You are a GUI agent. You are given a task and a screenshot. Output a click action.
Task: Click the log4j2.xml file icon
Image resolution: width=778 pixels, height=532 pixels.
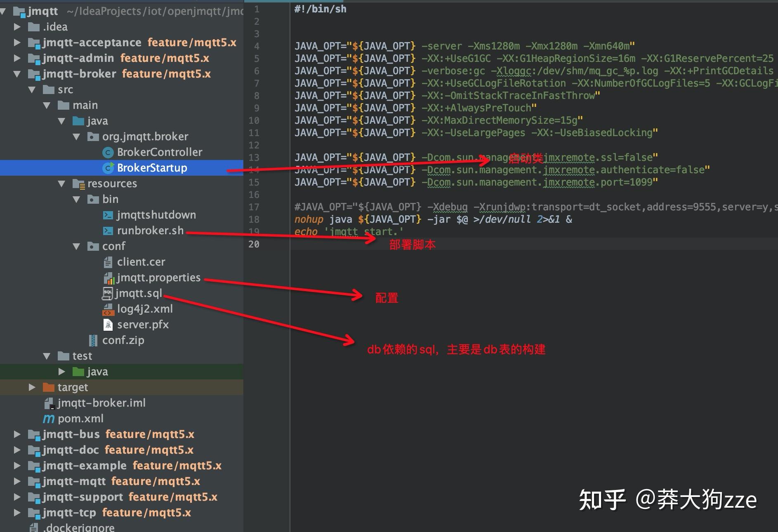point(108,309)
